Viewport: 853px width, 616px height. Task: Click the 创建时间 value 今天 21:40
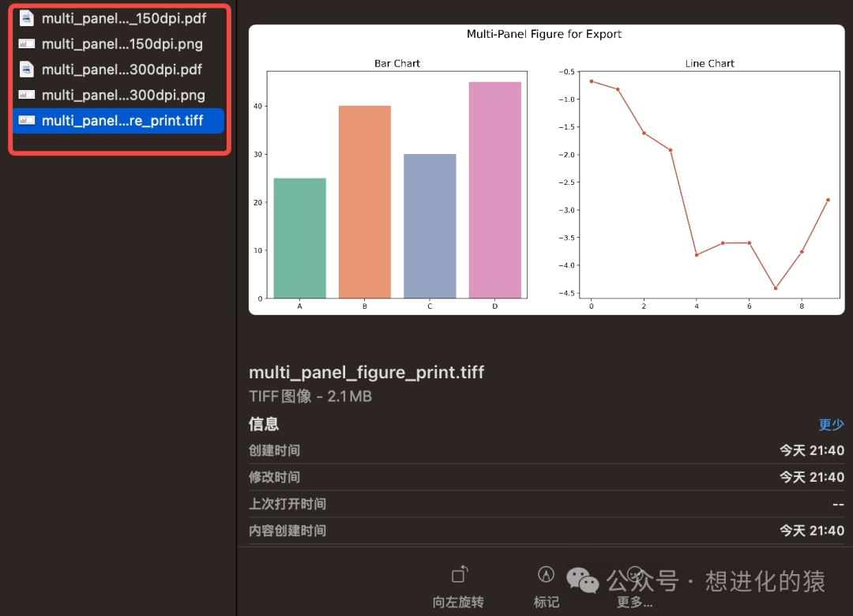coord(812,451)
